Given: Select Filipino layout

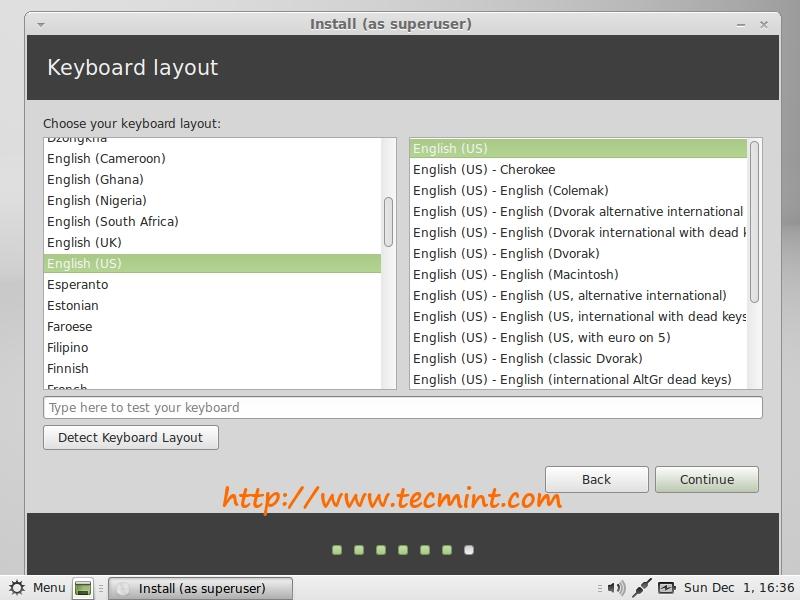Looking at the screenshot, I should coord(212,347).
